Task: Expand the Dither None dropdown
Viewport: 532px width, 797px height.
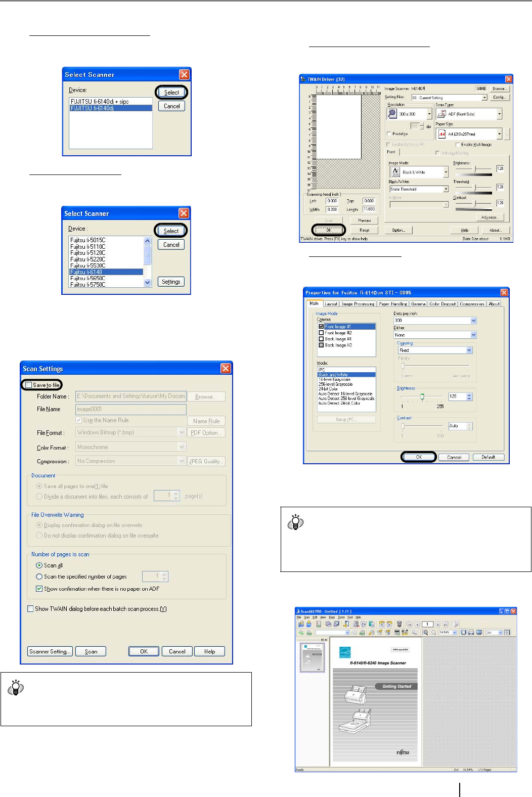Action: click(473, 335)
